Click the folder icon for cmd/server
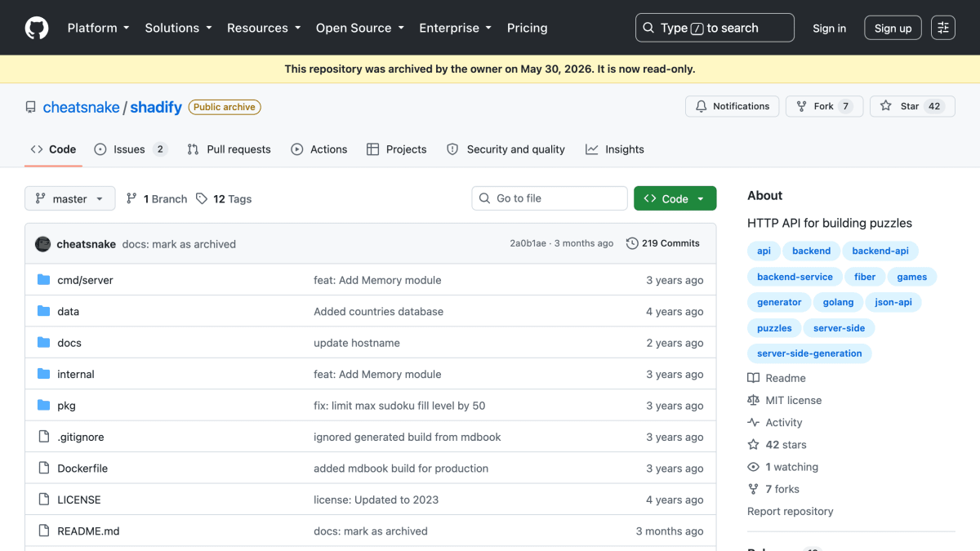Image resolution: width=980 pixels, height=551 pixels. pos(44,280)
